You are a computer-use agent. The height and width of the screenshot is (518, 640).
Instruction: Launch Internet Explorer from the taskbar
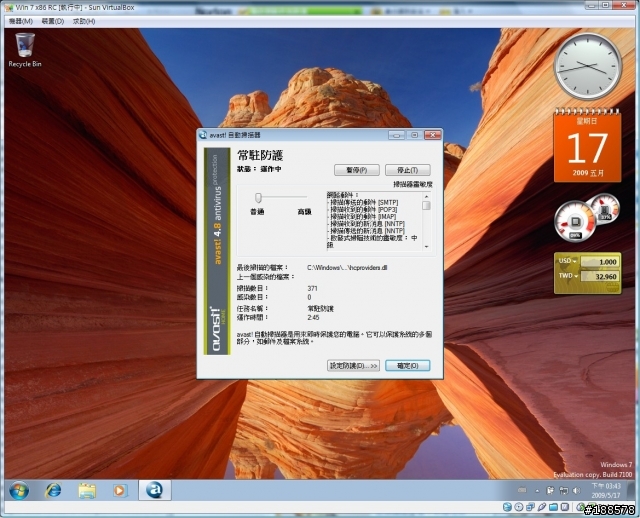point(53,490)
